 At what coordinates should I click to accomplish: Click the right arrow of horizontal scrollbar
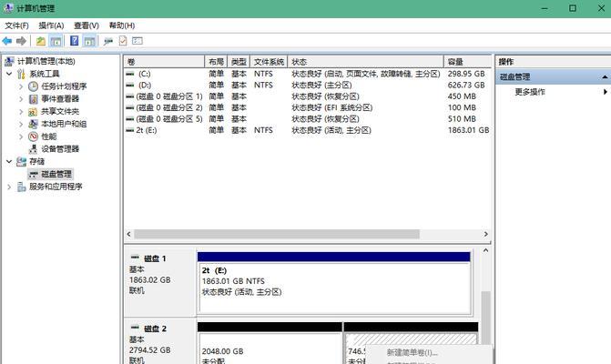(486, 234)
